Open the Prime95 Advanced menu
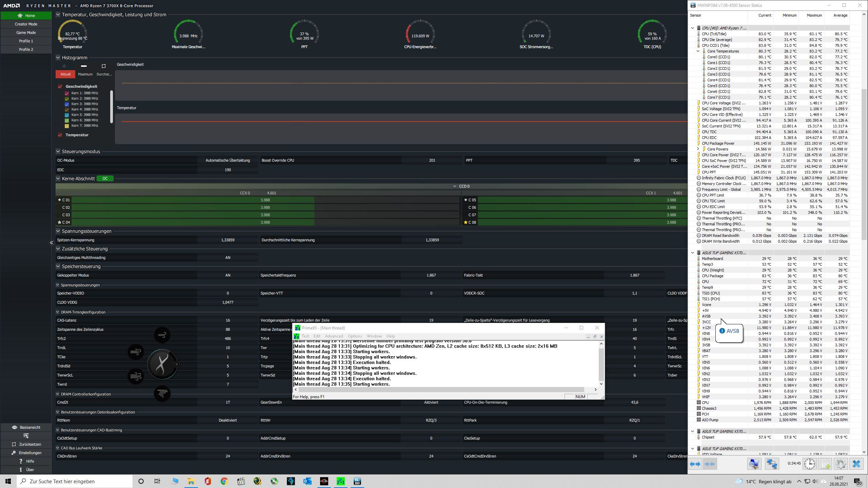 [334, 336]
